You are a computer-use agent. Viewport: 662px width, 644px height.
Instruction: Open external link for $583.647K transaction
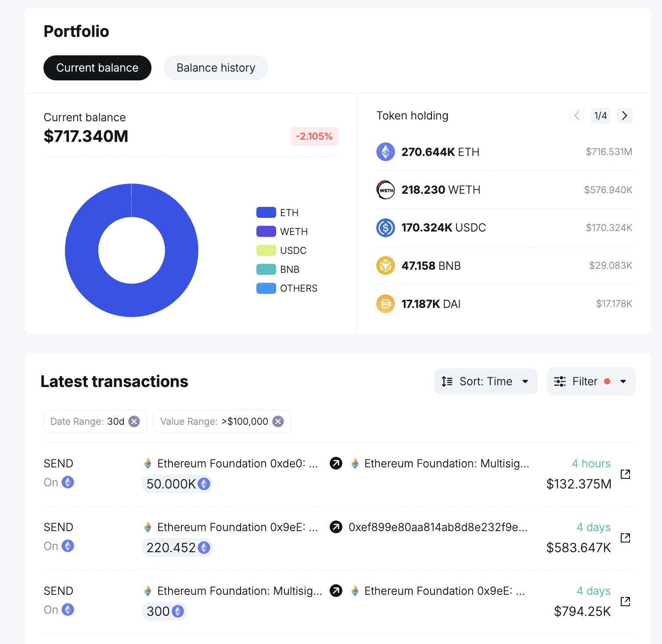[625, 538]
